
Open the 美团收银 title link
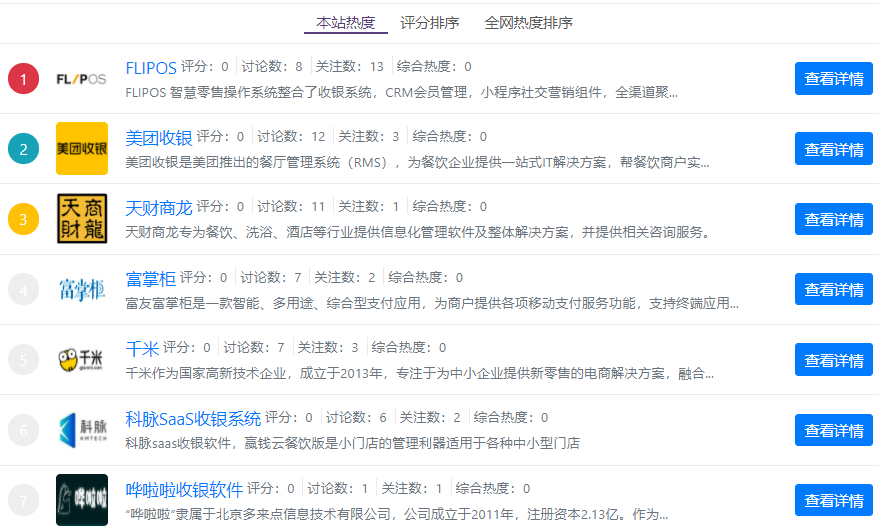[x=159, y=138]
